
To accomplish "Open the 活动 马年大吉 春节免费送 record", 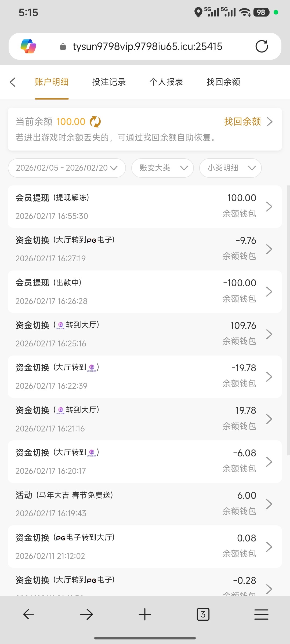I will [x=145, y=504].
